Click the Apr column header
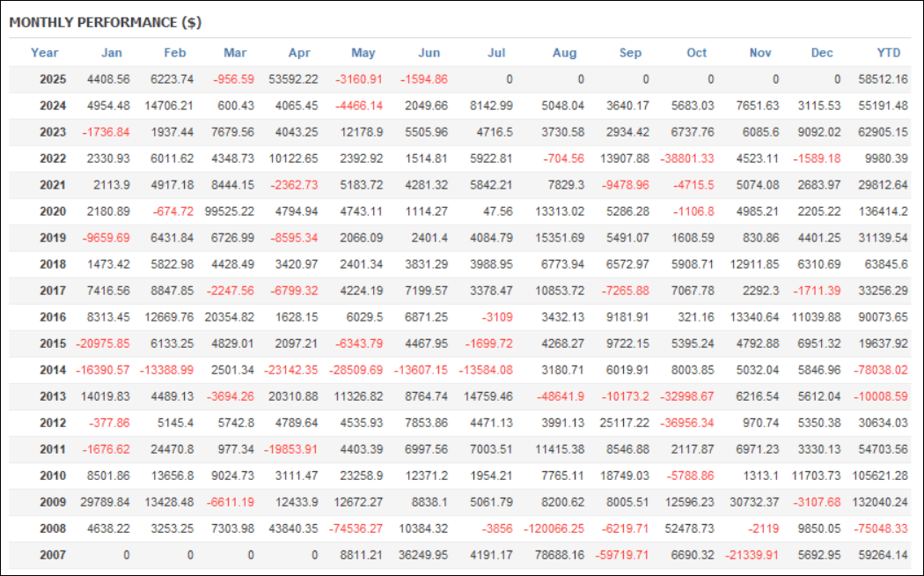Image resolution: width=924 pixels, height=576 pixels. [299, 53]
